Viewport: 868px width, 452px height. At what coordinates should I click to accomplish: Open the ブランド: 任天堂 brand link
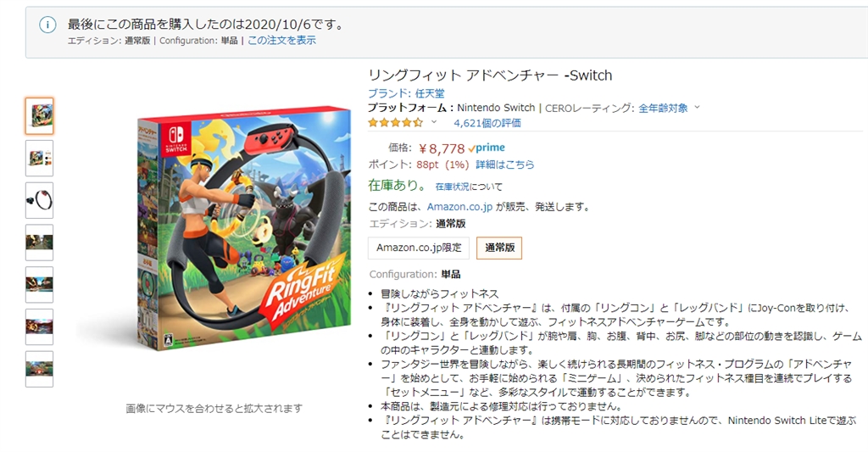406,93
